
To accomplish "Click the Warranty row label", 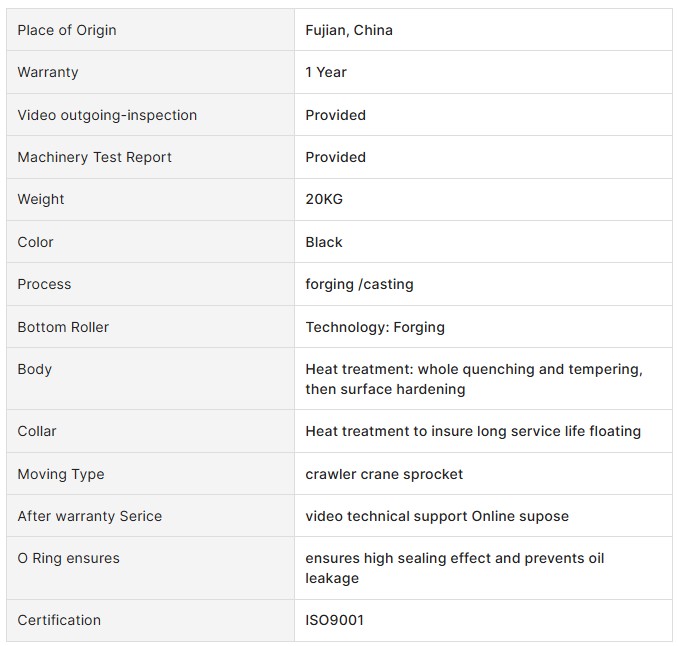I will coord(48,72).
